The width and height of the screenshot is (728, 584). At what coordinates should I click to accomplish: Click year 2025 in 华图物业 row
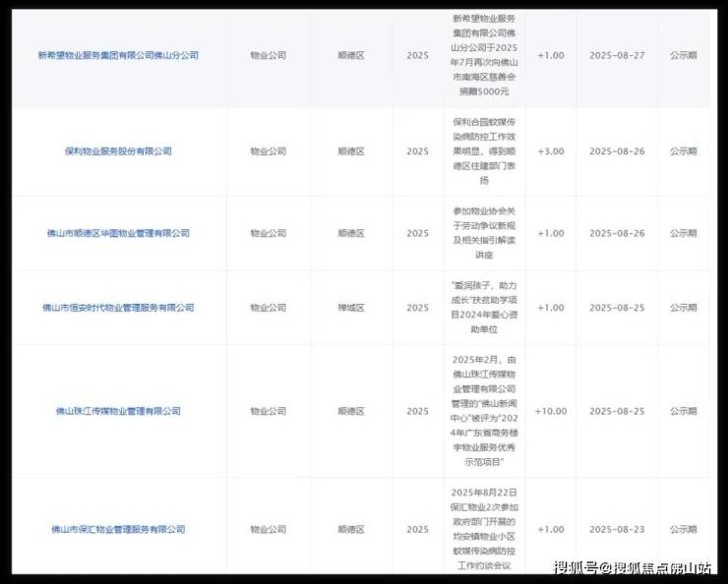(417, 233)
